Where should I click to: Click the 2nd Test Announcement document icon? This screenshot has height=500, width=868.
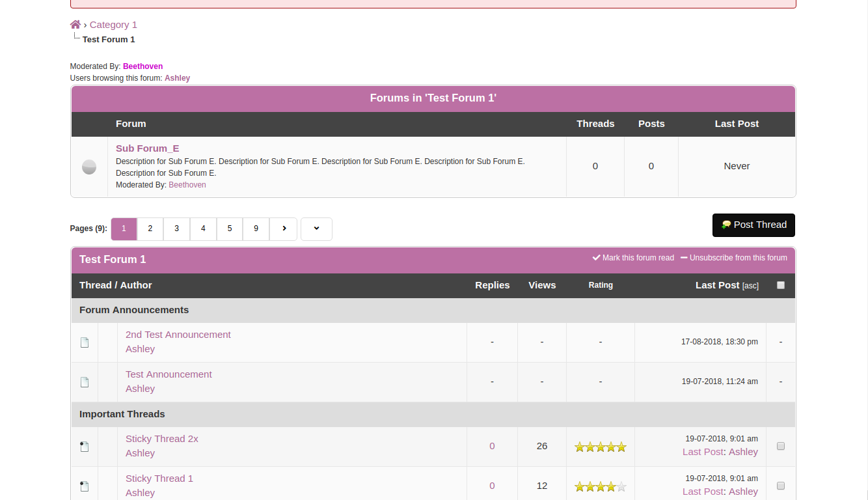[85, 342]
